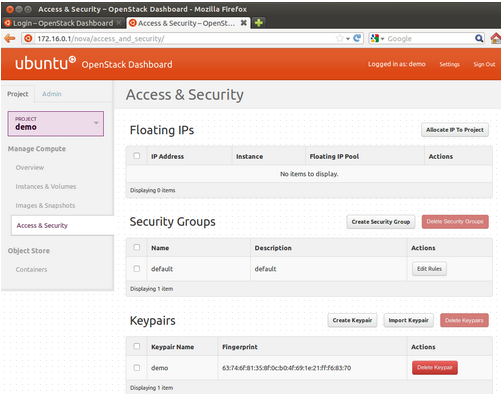This screenshot has height=394, width=501.
Task: Close the Access & Security tab
Action: [244, 23]
